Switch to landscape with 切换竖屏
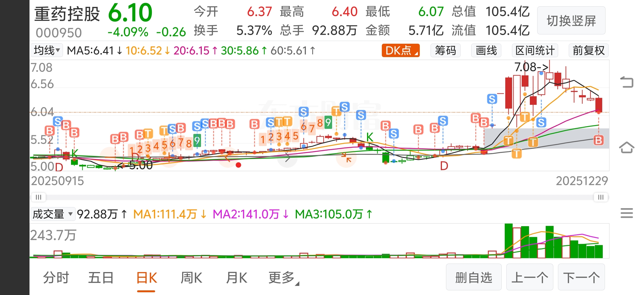644x295 pixels. 571,21
